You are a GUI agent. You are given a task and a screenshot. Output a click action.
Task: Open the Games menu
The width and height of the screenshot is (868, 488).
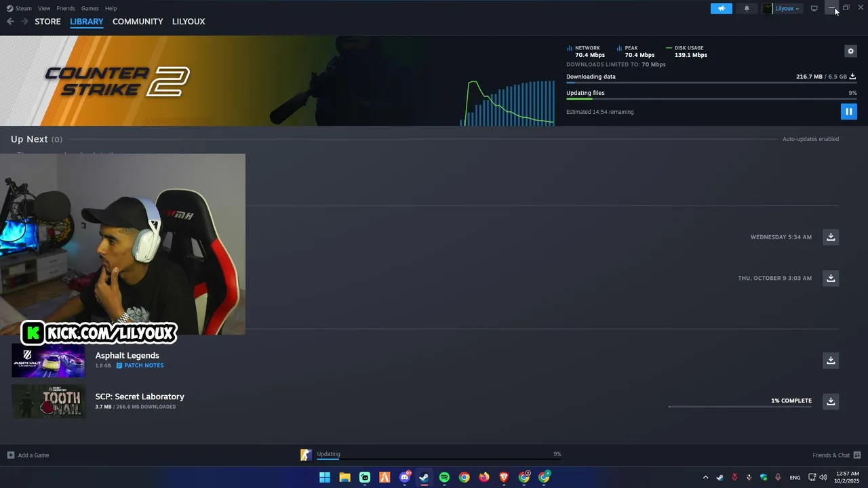(90, 8)
